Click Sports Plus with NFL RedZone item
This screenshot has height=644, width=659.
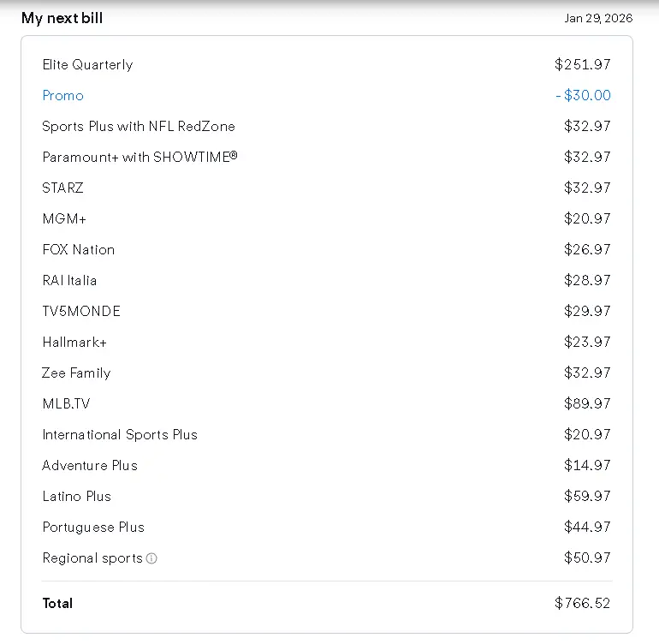pos(139,126)
